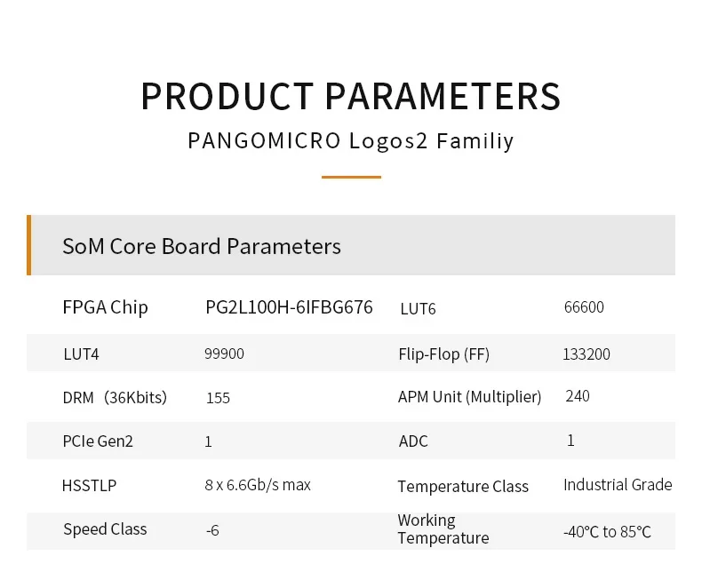Click the -40℃ to 85℃ working temperature
Screen dimensions: 702x588
pos(607,532)
